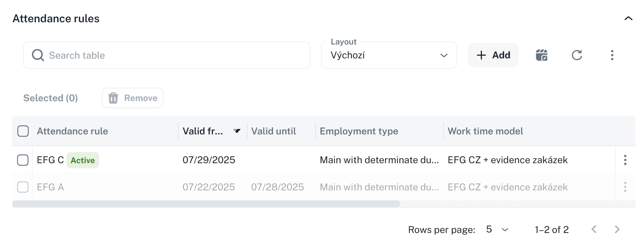644x249 pixels.
Task: Click the Add button
Action: 493,55
